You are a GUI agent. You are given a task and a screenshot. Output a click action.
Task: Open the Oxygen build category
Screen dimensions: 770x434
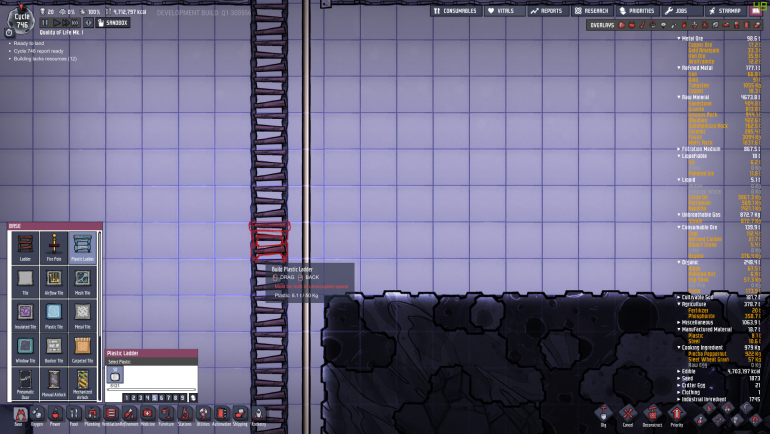tap(37, 415)
